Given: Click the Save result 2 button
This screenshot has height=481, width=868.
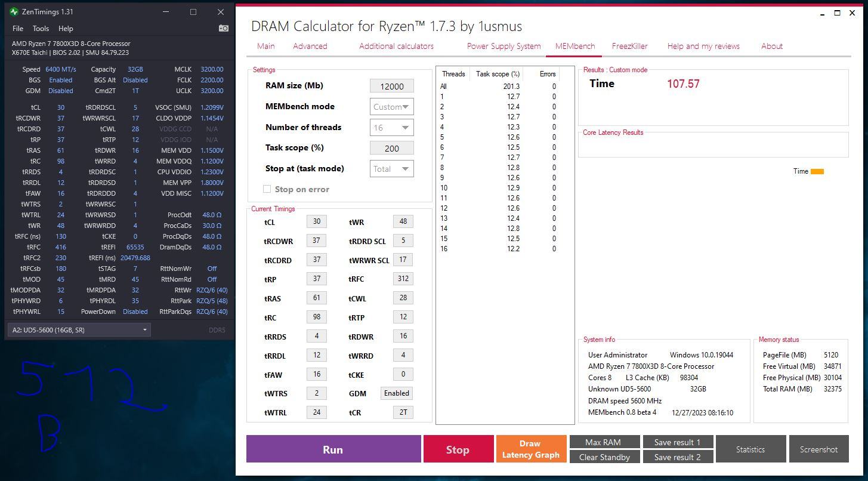Looking at the screenshot, I should pos(677,457).
